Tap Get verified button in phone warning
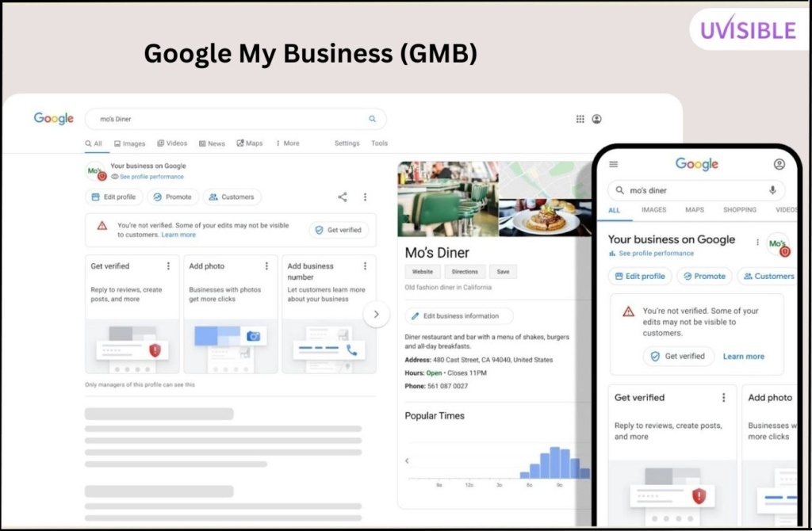This screenshot has width=812, height=531. click(x=679, y=357)
